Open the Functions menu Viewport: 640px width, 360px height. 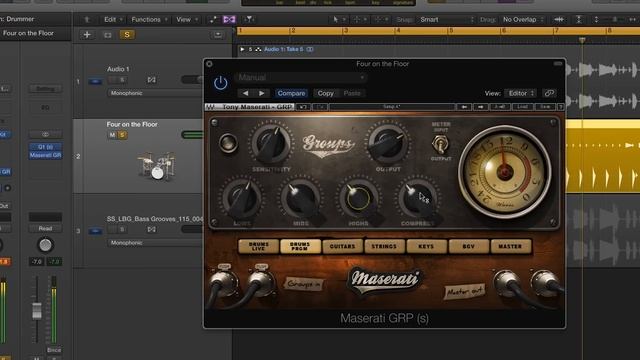[x=149, y=19]
